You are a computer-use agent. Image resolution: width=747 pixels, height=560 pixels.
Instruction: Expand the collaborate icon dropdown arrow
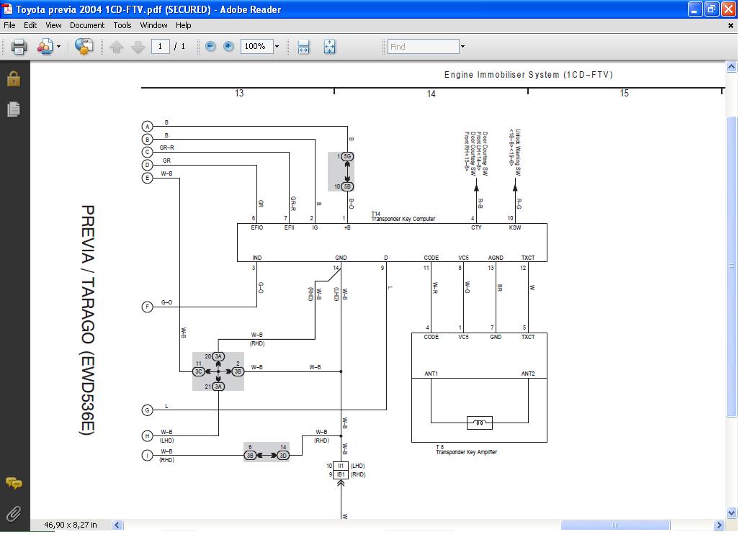[59, 48]
